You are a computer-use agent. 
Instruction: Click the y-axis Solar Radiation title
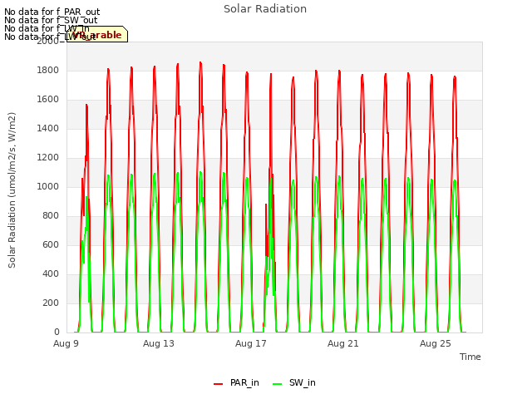click(x=12, y=190)
